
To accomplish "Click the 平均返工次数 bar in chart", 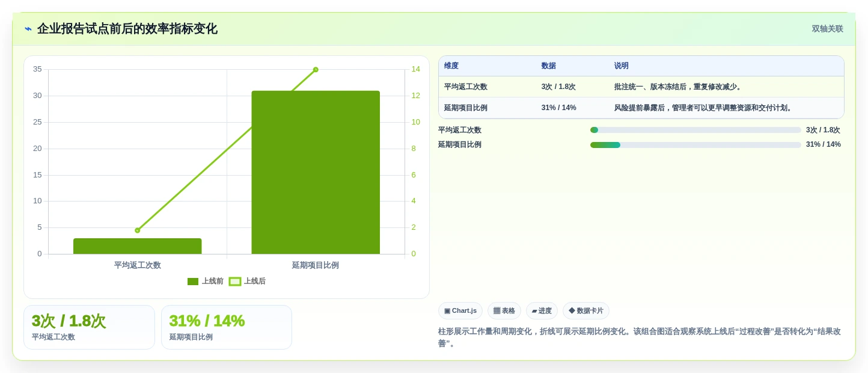I will (x=138, y=246).
